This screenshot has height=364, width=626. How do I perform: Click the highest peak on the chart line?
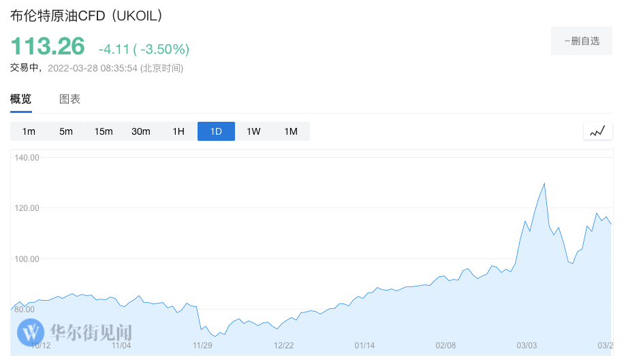544,183
